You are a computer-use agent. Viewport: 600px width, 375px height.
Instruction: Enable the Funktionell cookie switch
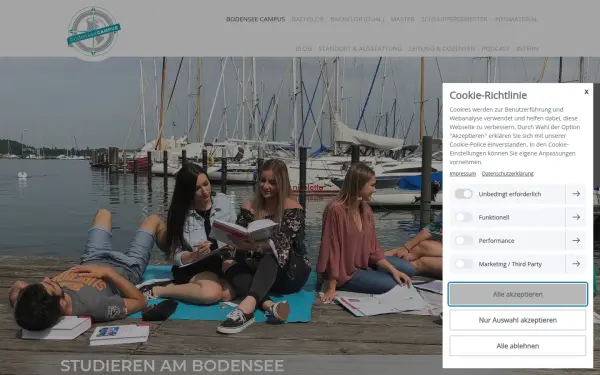(463, 217)
